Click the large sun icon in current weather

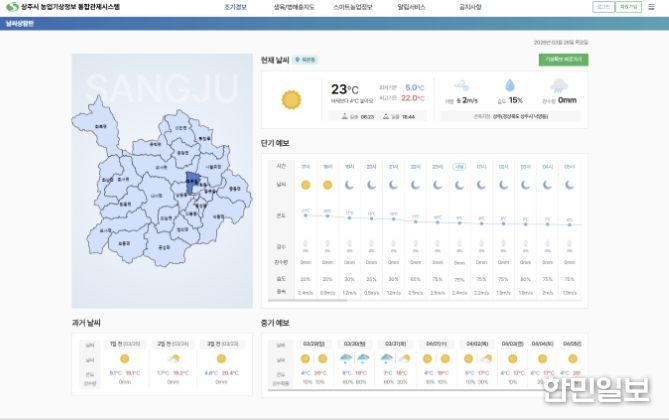pos(292,99)
